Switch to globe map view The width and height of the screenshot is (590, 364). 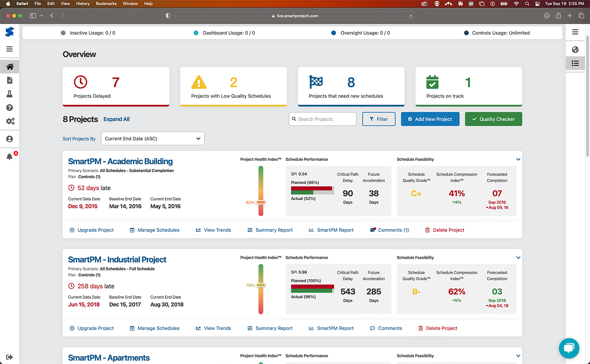click(575, 50)
